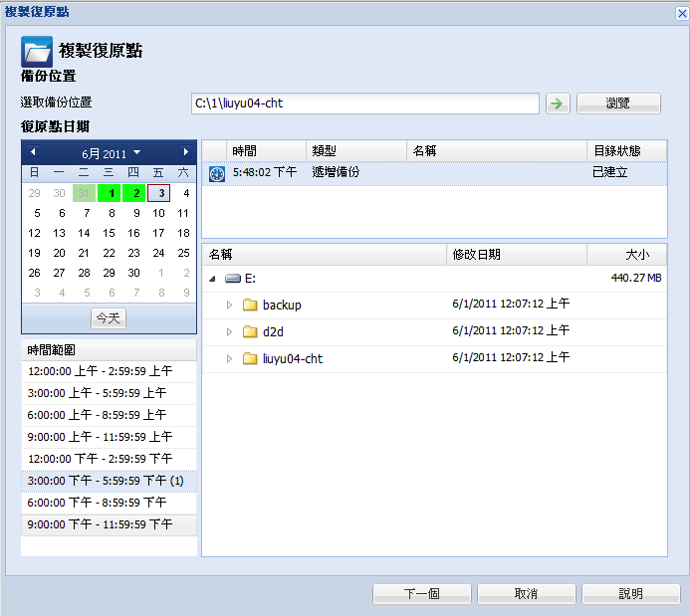
Task: Click the green arrow validate path button
Action: click(558, 103)
